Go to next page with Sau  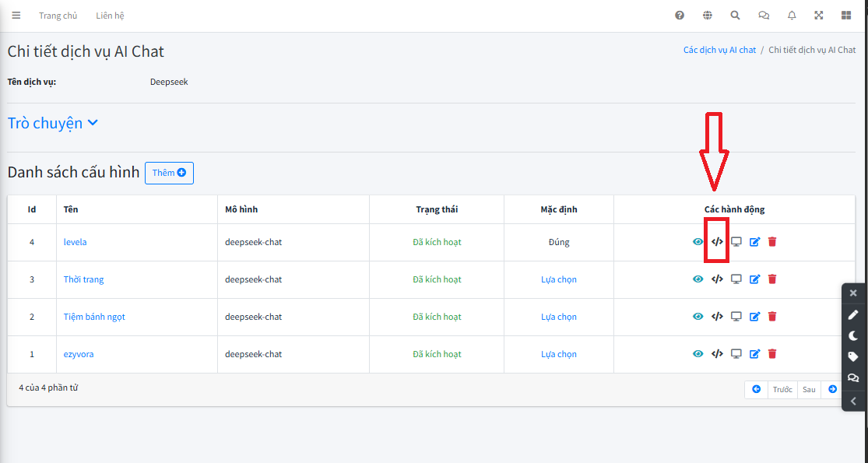pos(810,389)
